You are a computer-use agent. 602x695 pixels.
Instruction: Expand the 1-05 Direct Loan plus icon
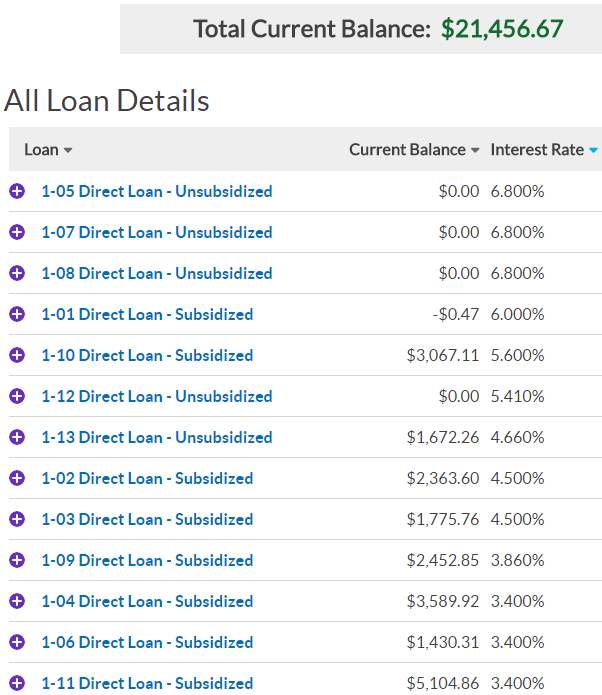(x=16, y=191)
